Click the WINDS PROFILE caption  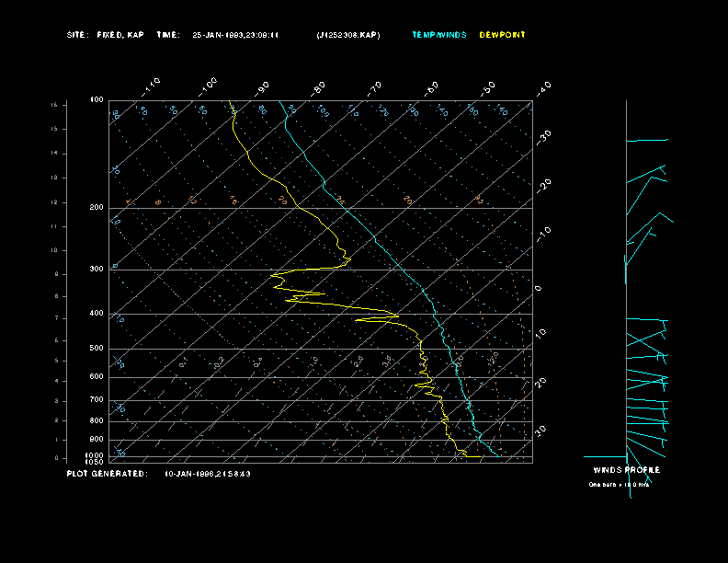(x=626, y=470)
